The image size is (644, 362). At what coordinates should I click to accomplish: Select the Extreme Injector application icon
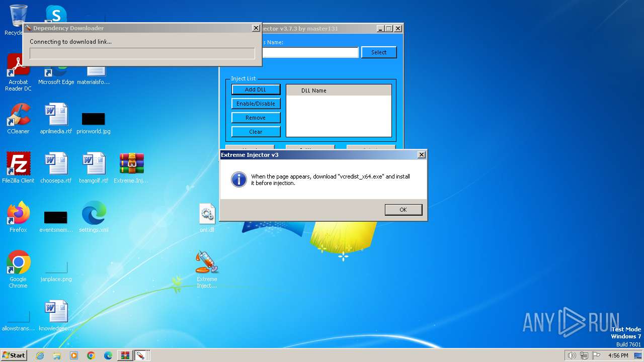[x=207, y=270]
